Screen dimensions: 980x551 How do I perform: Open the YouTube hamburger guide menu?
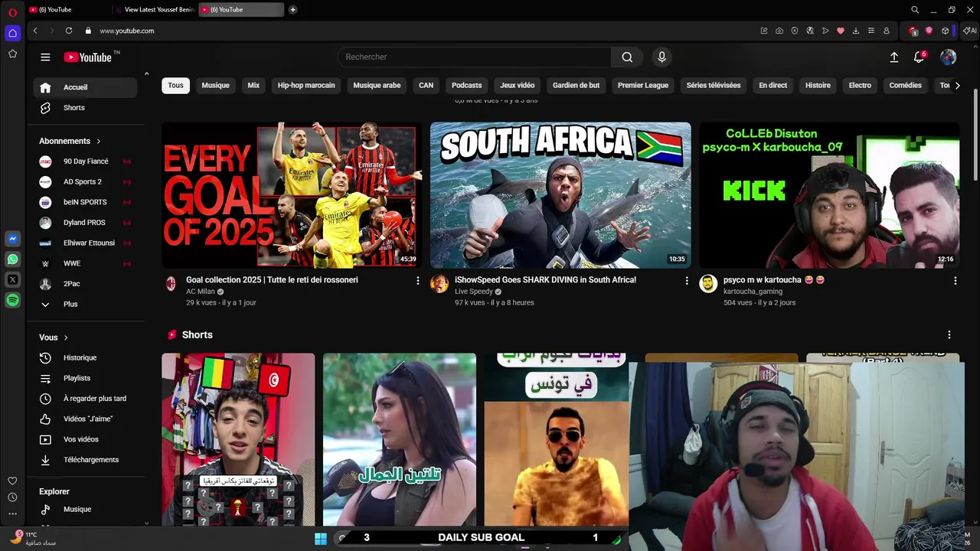(45, 57)
